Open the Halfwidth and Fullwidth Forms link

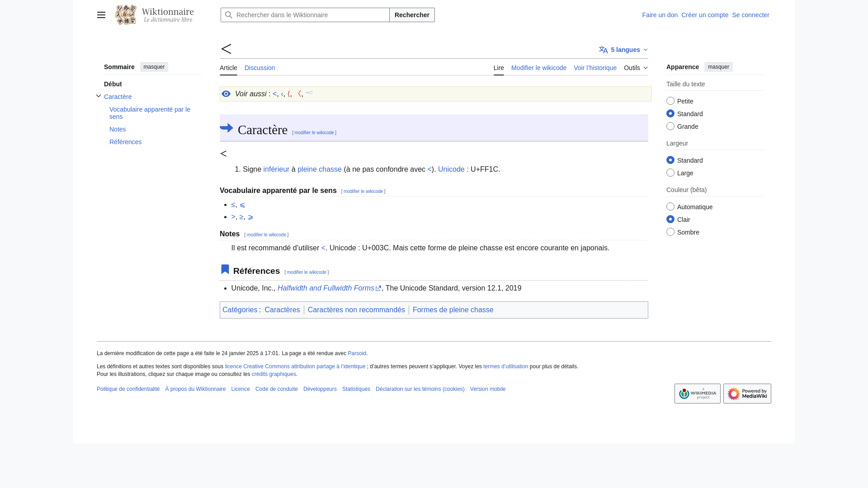[325, 288]
